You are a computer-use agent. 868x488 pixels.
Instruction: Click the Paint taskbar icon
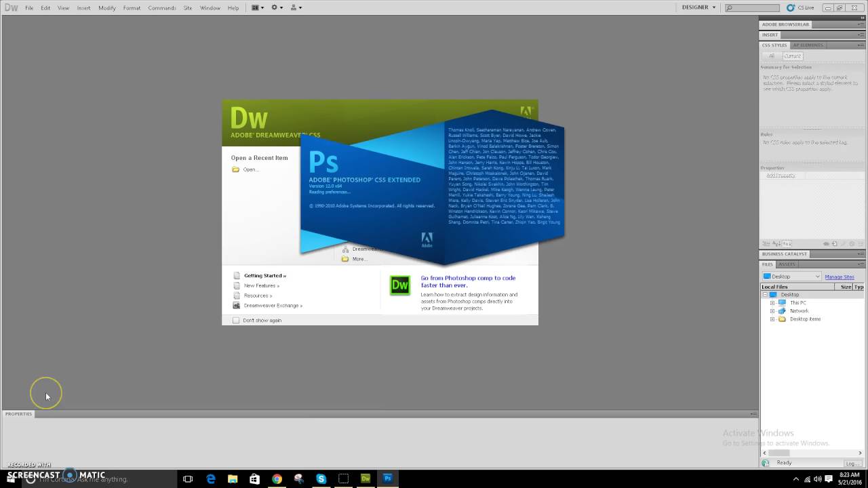299,479
